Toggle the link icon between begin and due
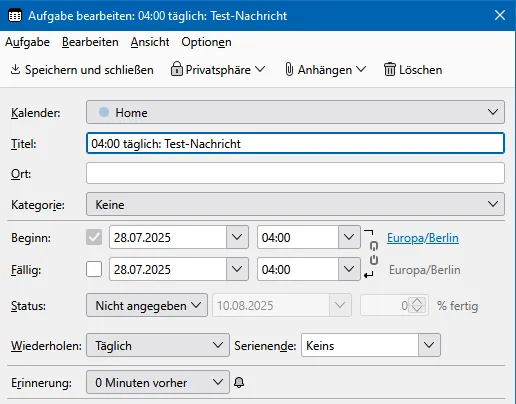The width and height of the screenshot is (516, 404). point(374,253)
